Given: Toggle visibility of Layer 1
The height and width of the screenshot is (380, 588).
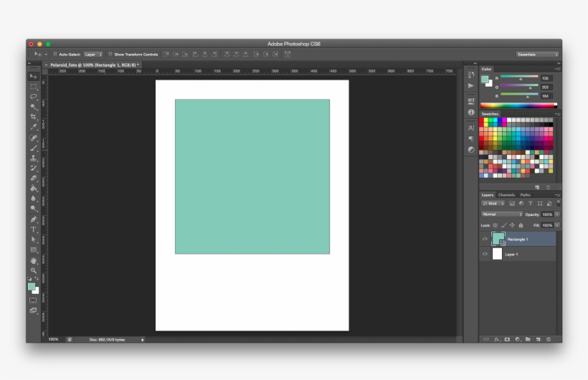Looking at the screenshot, I should pyautogui.click(x=485, y=254).
